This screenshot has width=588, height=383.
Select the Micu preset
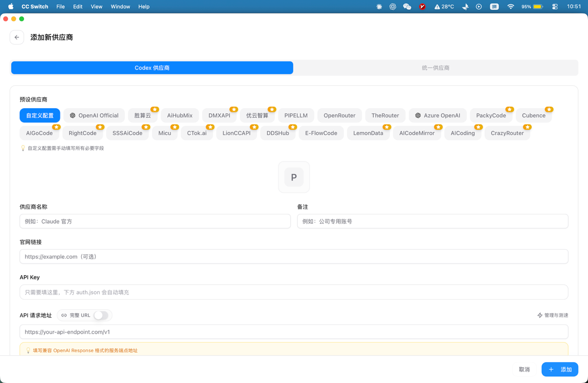click(x=165, y=133)
